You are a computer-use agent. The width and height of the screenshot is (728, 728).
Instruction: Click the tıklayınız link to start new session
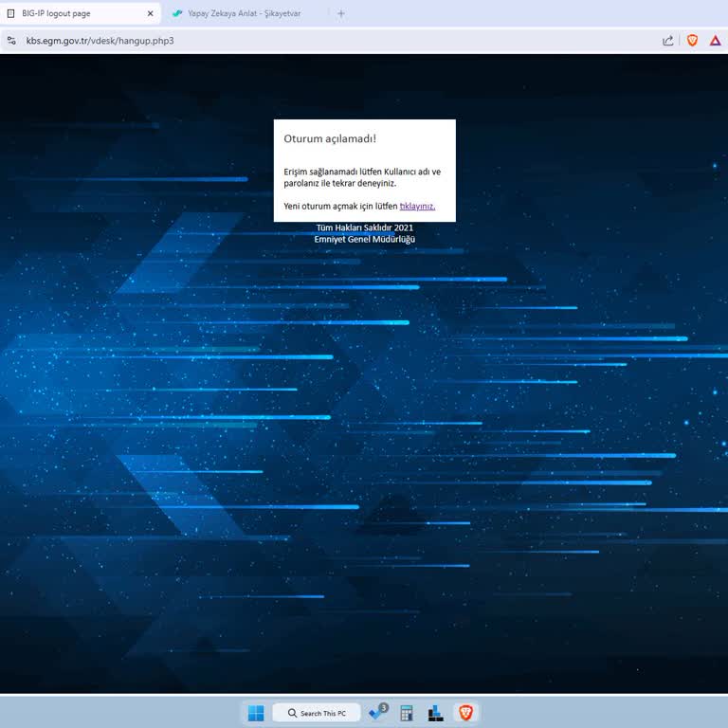pos(417,206)
